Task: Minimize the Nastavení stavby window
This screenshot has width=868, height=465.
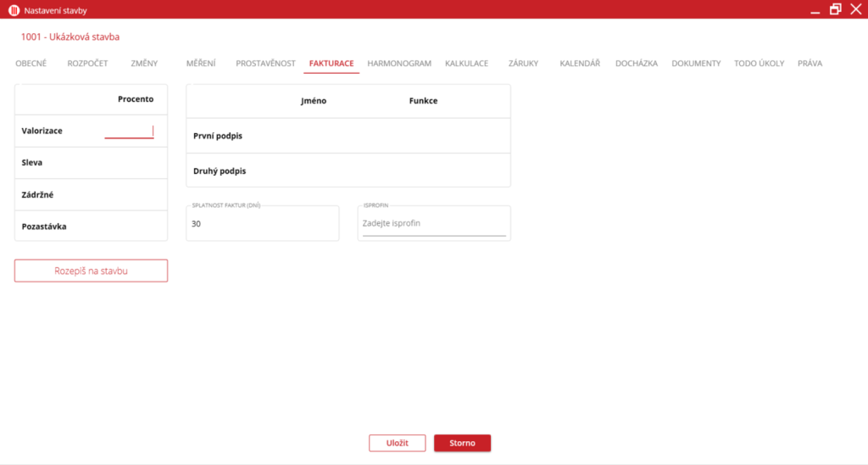Action: (815, 10)
